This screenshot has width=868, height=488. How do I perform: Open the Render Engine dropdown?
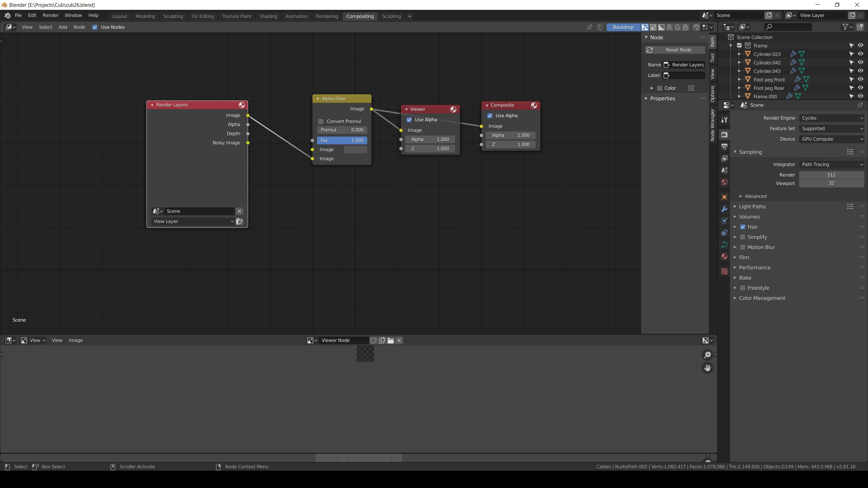click(x=831, y=118)
